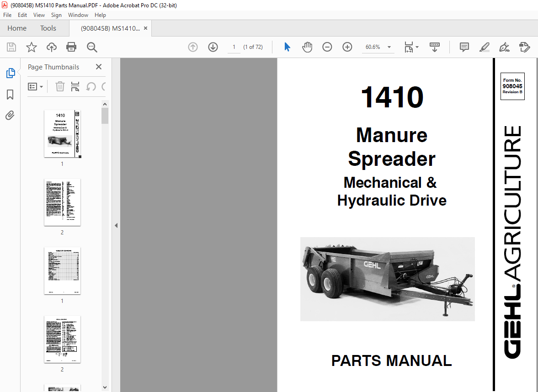Click the '1410' title in document

click(x=392, y=97)
